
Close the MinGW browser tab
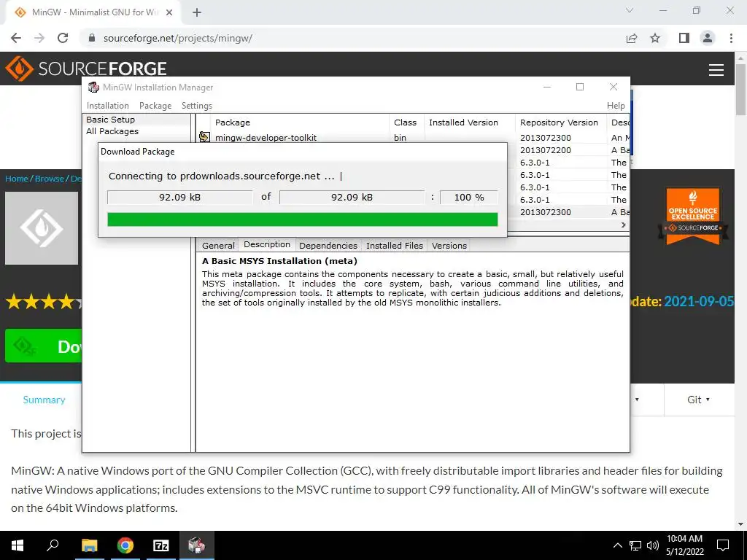[x=169, y=12]
